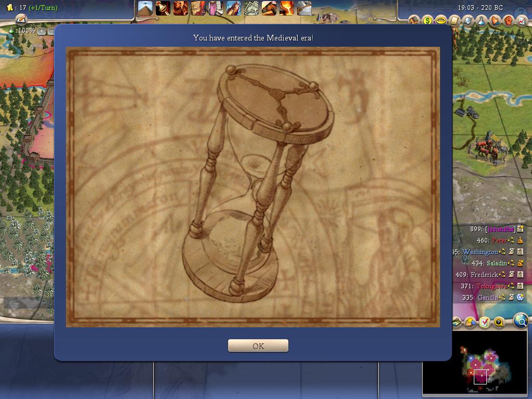Select Frederick in the scoreboard

pos(485,274)
